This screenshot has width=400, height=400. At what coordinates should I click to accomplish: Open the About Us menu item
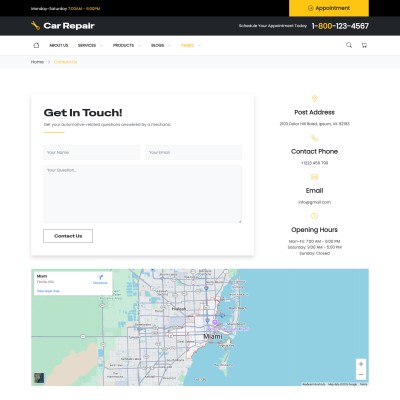(58, 45)
